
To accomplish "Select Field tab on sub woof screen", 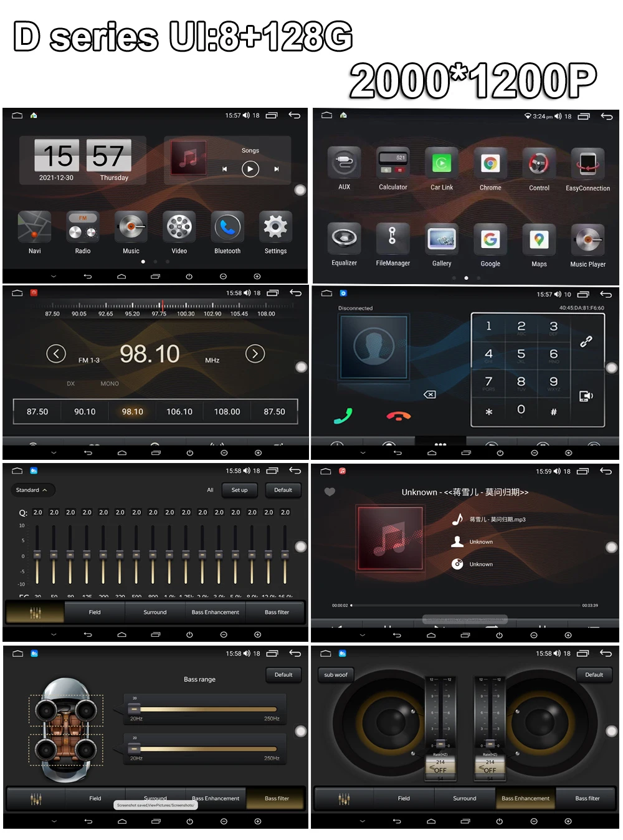I will click(x=404, y=798).
